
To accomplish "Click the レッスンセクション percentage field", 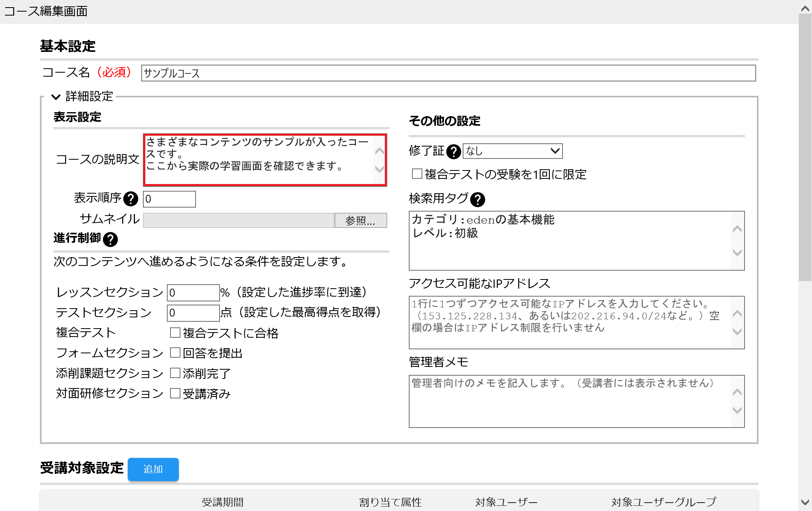I will coord(193,293).
